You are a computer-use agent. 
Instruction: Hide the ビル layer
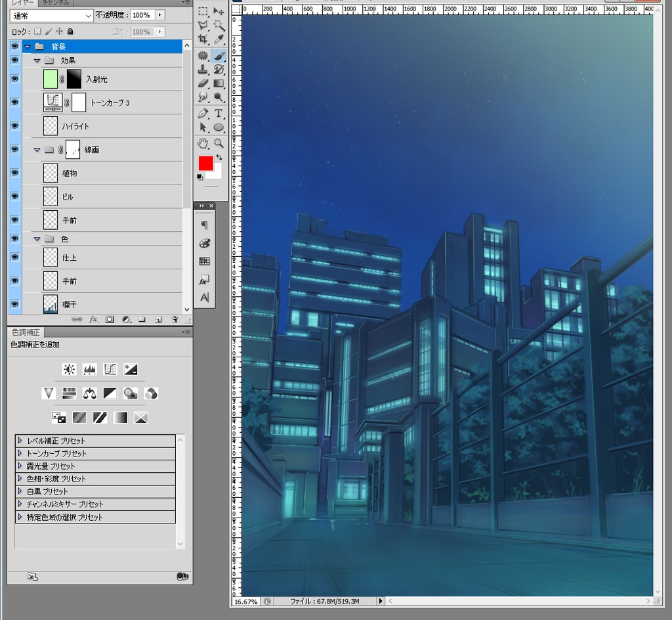click(x=14, y=196)
